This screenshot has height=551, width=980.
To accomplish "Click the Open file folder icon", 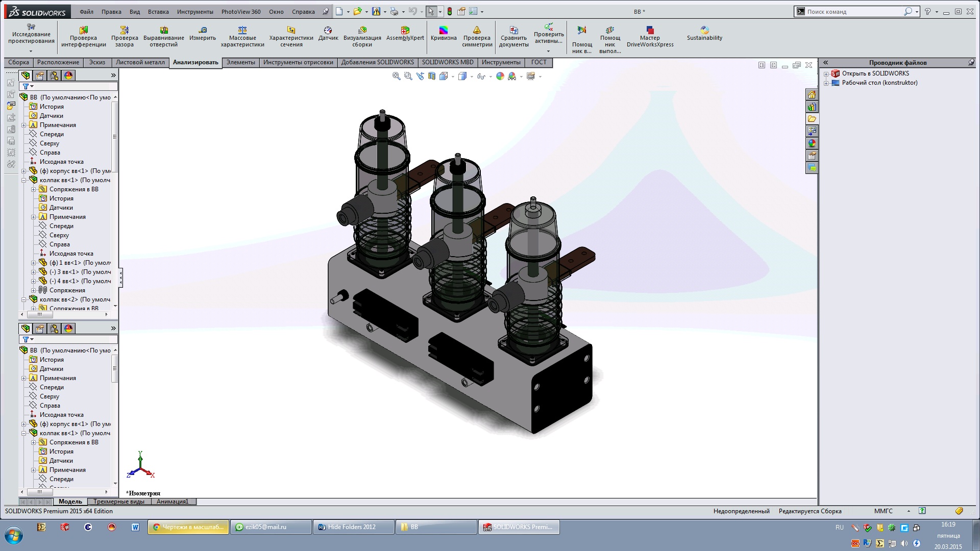I will 357,11.
